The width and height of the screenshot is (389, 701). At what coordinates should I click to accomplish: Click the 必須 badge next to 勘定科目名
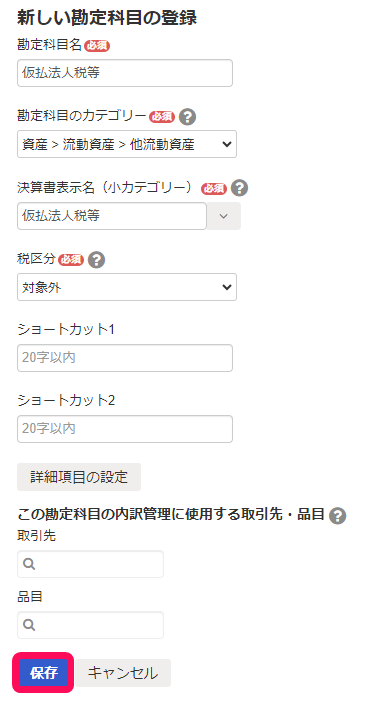coord(97,46)
